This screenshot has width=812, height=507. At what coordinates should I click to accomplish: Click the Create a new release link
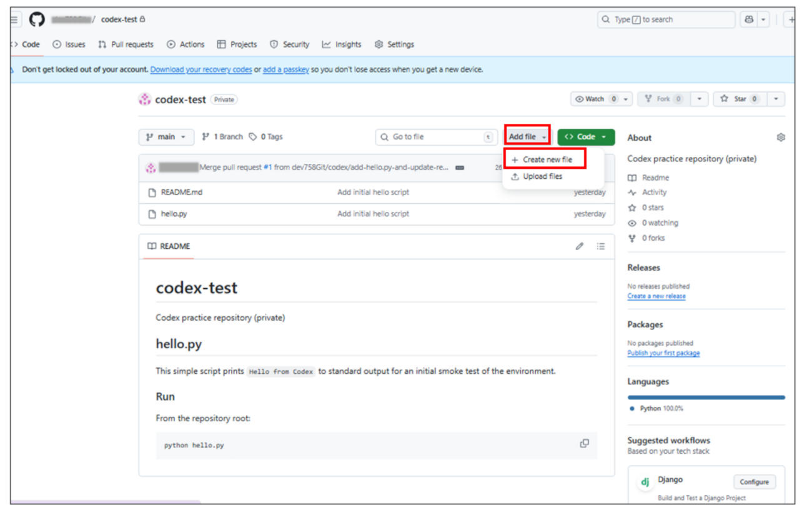[656, 296]
